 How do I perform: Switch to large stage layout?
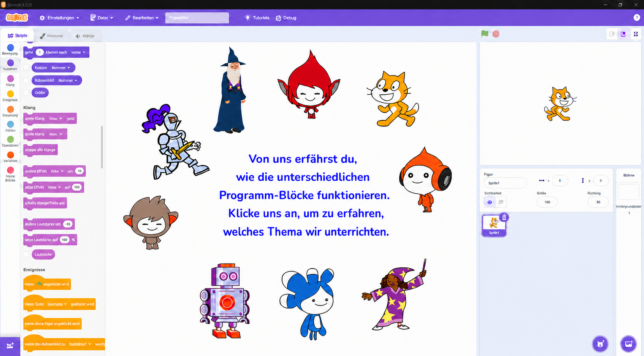coord(623,34)
